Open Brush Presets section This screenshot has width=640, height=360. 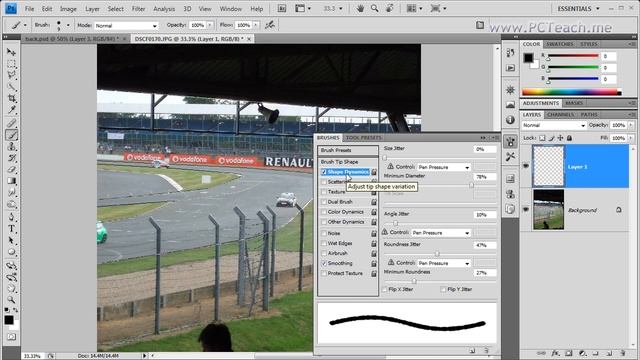(x=348, y=150)
